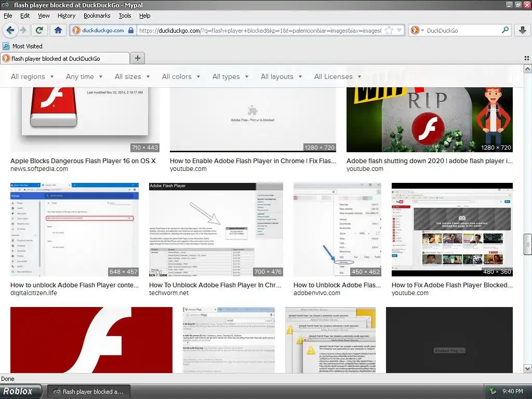Open the File menu
The image size is (532, 399).
(8, 16)
